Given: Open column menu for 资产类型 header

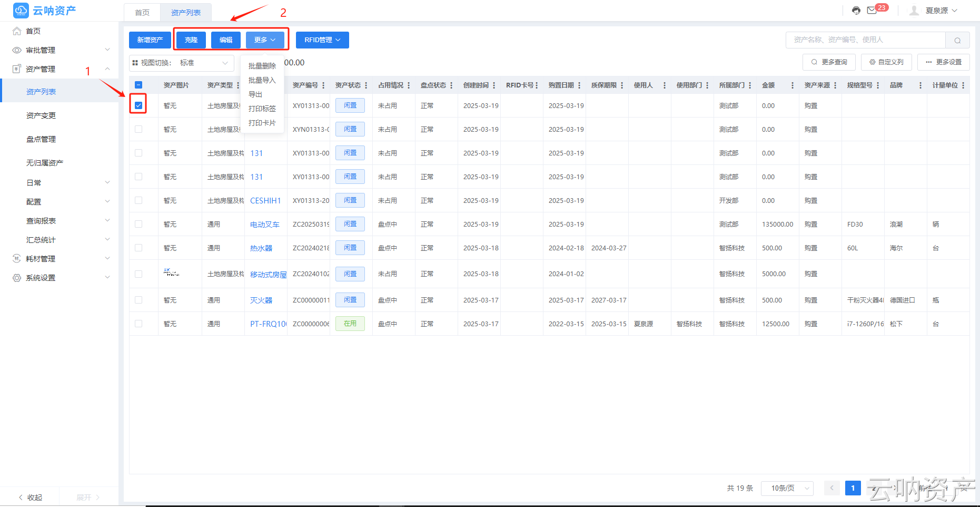Looking at the screenshot, I should click(x=237, y=85).
